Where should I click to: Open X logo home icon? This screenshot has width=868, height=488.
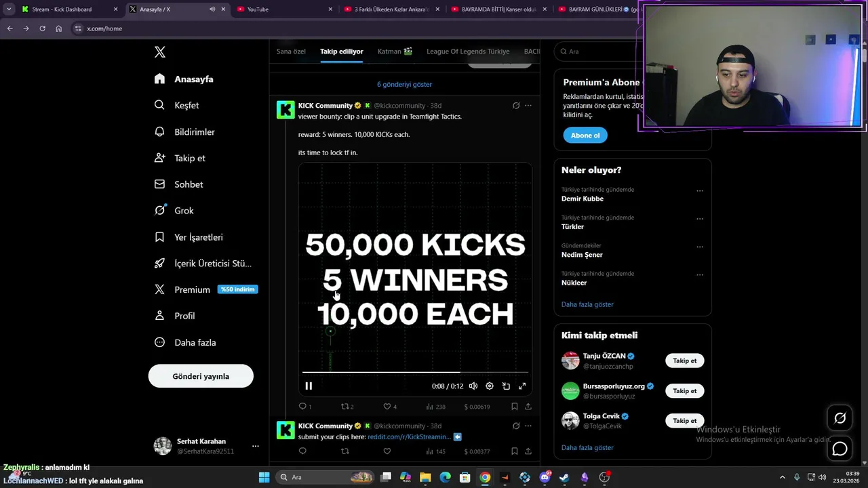click(x=160, y=52)
